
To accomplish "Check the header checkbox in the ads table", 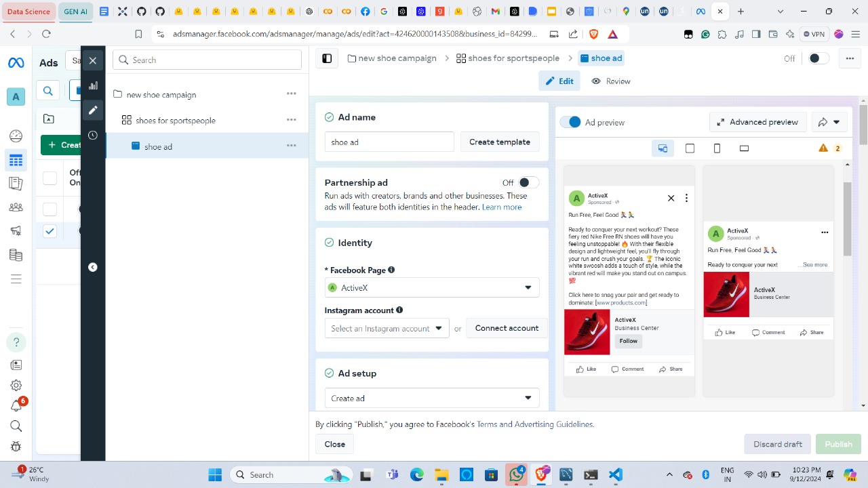I will (x=50, y=178).
